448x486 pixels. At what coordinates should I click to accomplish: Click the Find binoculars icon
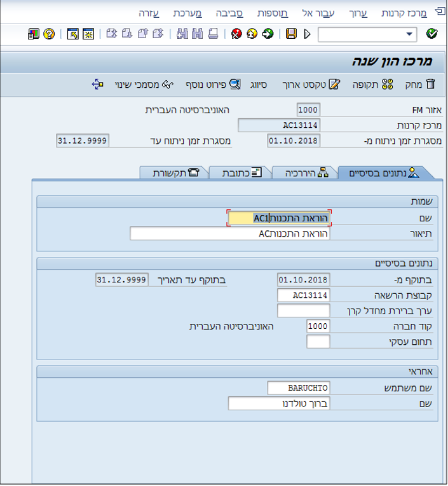197,34
